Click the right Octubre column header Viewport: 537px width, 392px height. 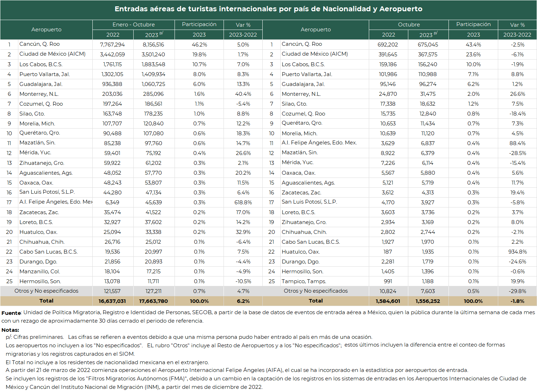coord(409,25)
